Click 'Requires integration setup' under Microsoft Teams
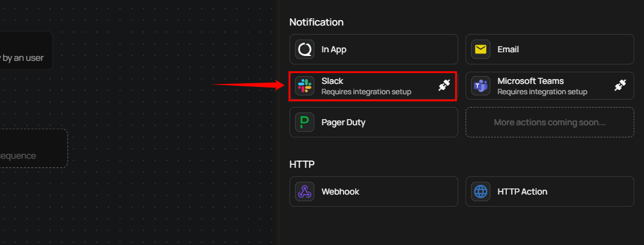 click(542, 92)
